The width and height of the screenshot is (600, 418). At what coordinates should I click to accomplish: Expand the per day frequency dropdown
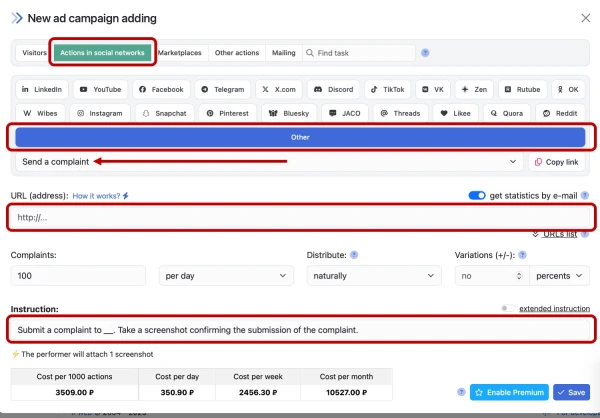click(x=225, y=275)
